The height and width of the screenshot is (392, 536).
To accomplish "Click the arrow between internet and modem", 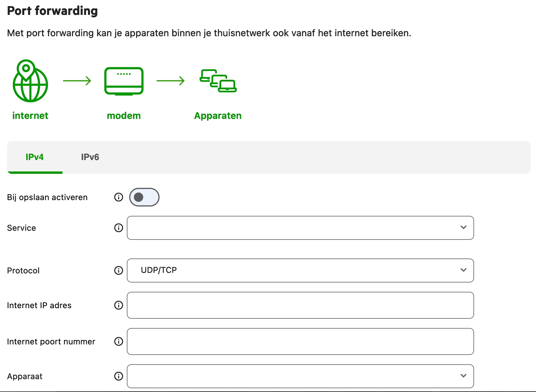I will click(77, 81).
